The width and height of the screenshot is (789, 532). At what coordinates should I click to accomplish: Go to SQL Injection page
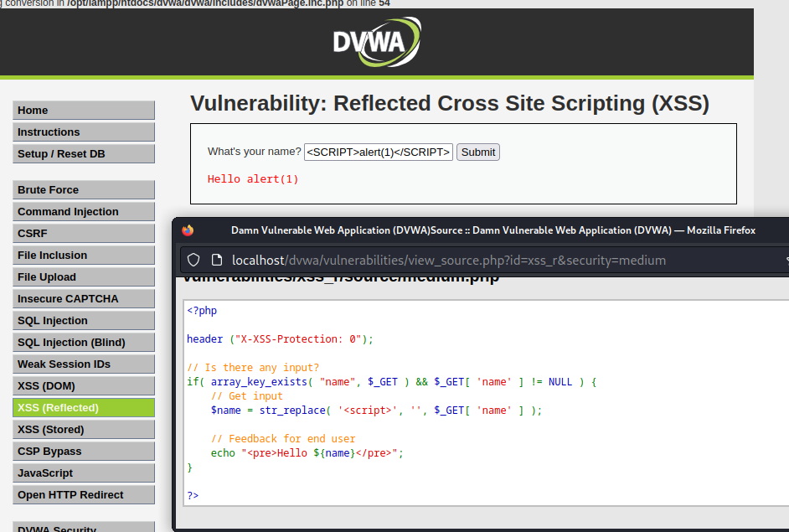point(84,321)
